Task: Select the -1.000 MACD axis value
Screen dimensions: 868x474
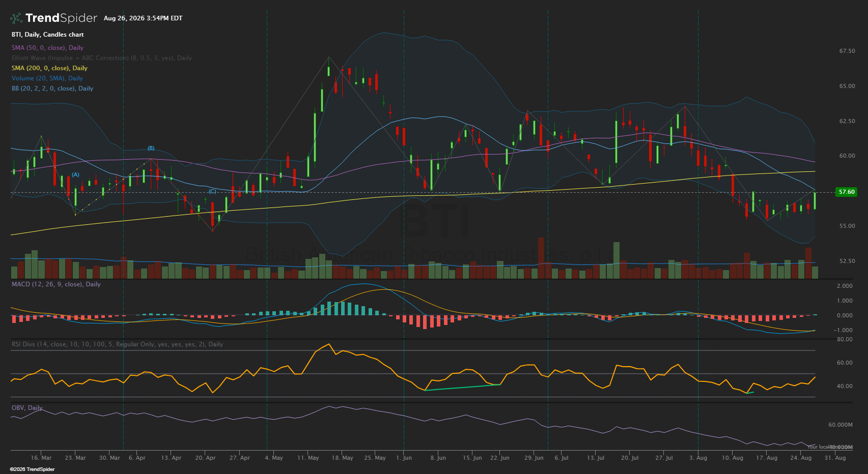Action: coord(844,330)
